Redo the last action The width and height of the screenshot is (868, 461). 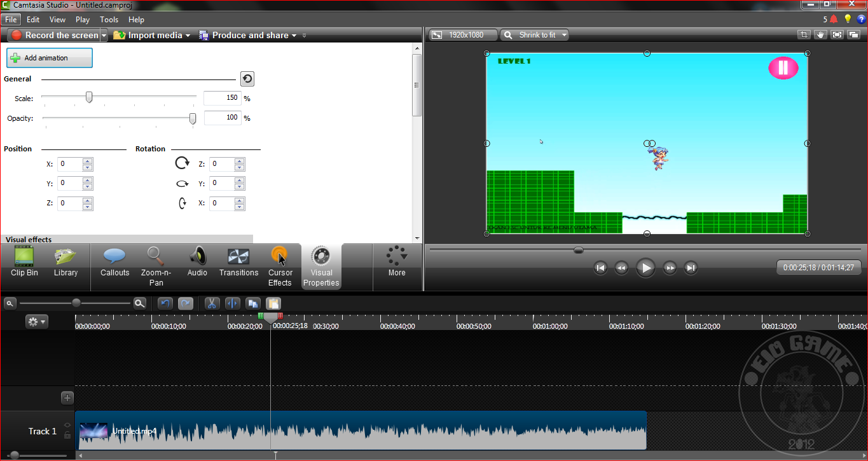point(185,304)
